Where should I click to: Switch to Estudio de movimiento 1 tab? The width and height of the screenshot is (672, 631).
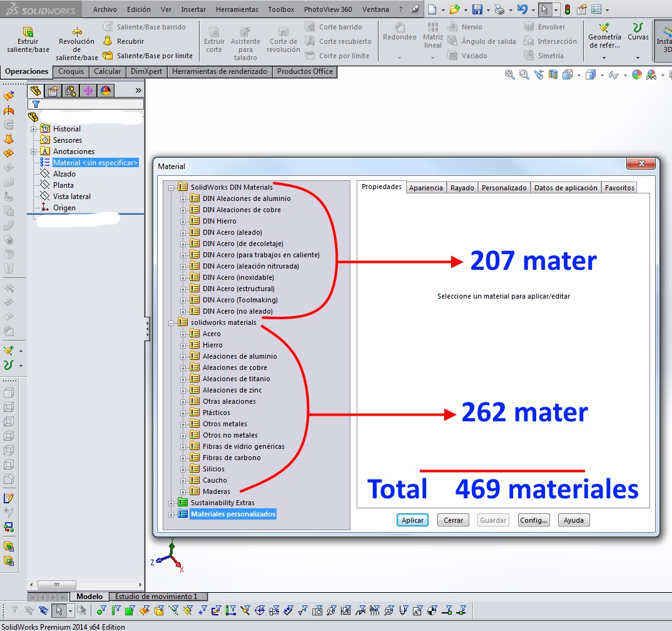tap(156, 597)
